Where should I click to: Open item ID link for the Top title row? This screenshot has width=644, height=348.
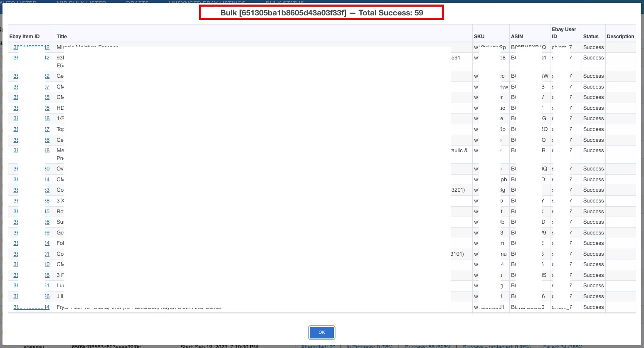click(x=31, y=129)
